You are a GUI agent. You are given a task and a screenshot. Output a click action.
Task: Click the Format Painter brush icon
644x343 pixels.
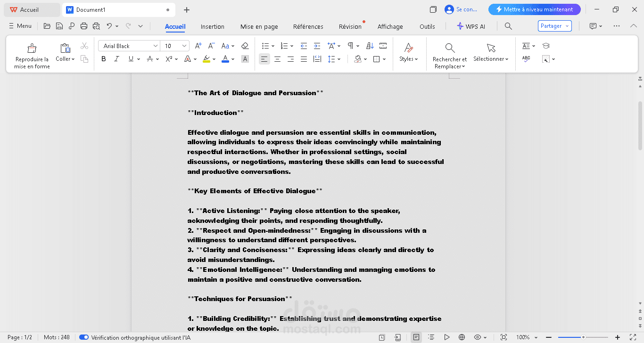point(32,48)
